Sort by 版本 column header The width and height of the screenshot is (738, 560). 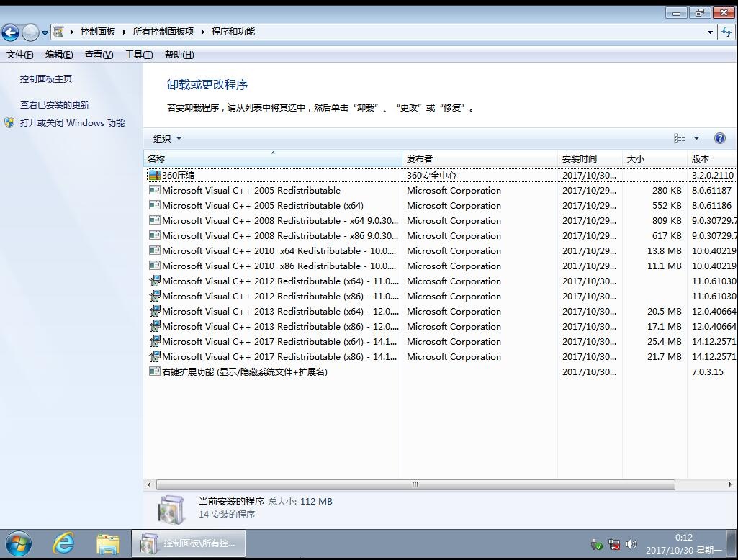[712, 158]
